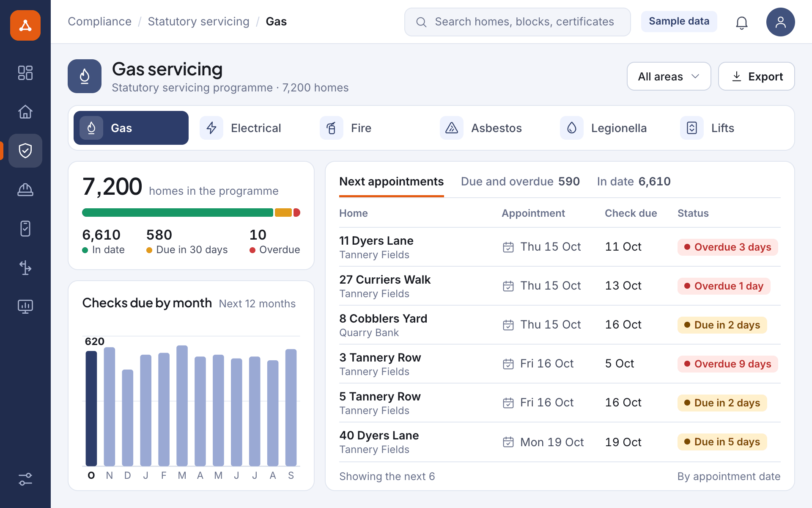Select the Next appointments tab
Viewport: 812px width, 508px height.
[392, 182]
